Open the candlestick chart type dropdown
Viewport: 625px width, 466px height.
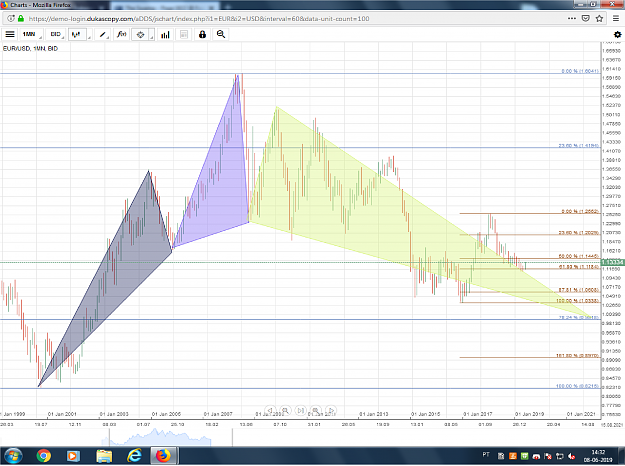tap(77, 35)
